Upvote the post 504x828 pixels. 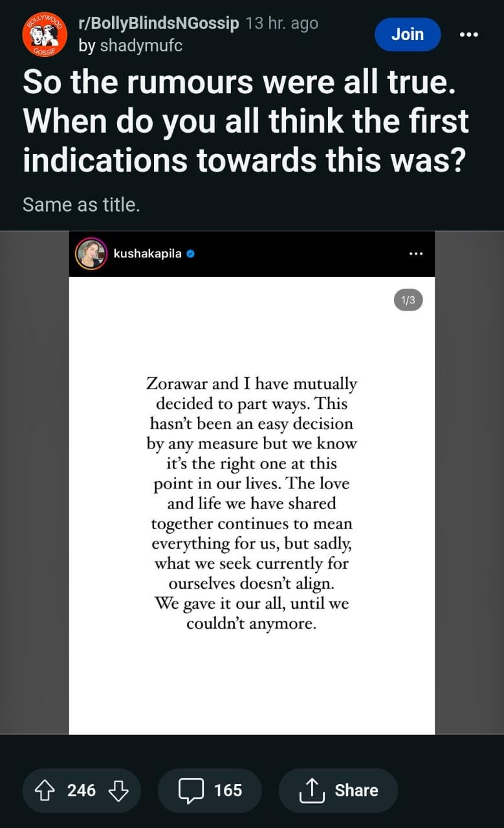point(45,790)
